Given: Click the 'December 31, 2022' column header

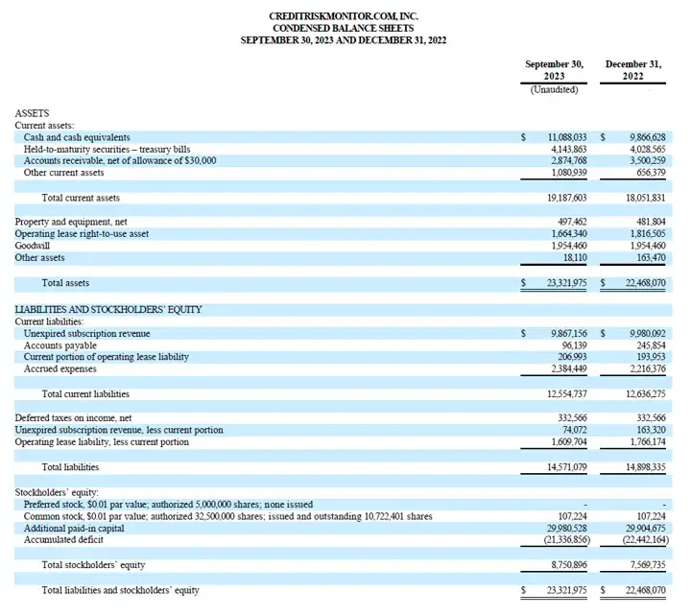Looking at the screenshot, I should [633, 70].
